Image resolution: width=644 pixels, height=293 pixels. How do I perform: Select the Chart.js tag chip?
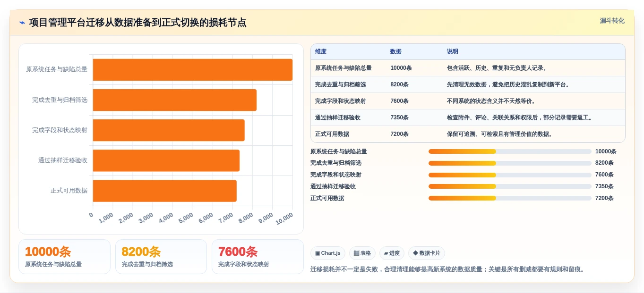click(x=328, y=253)
